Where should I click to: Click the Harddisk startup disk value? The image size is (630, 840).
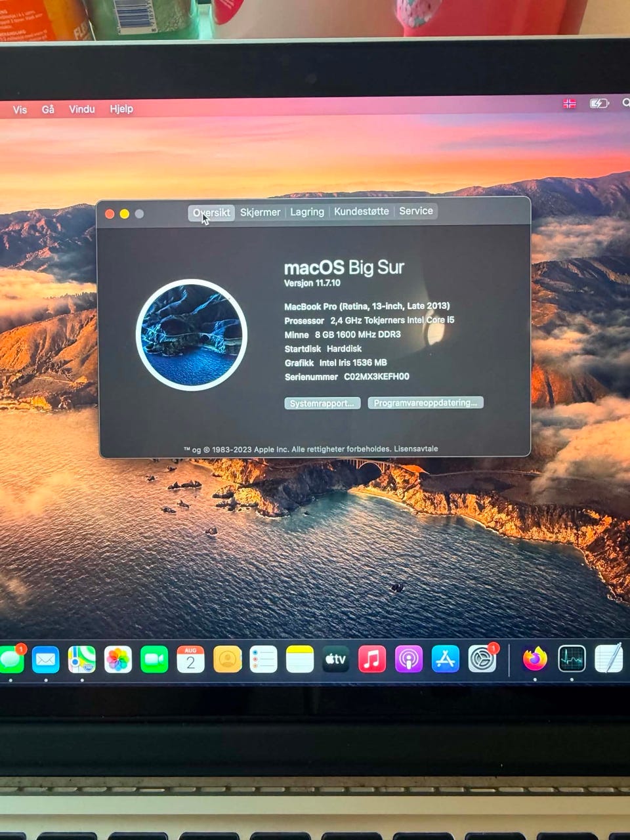344,348
